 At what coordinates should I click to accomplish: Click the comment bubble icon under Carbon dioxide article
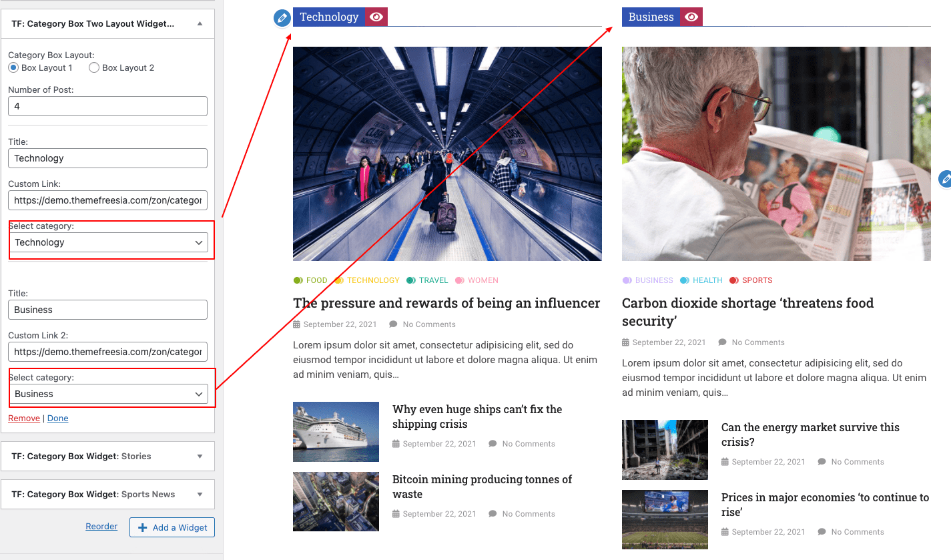click(722, 342)
